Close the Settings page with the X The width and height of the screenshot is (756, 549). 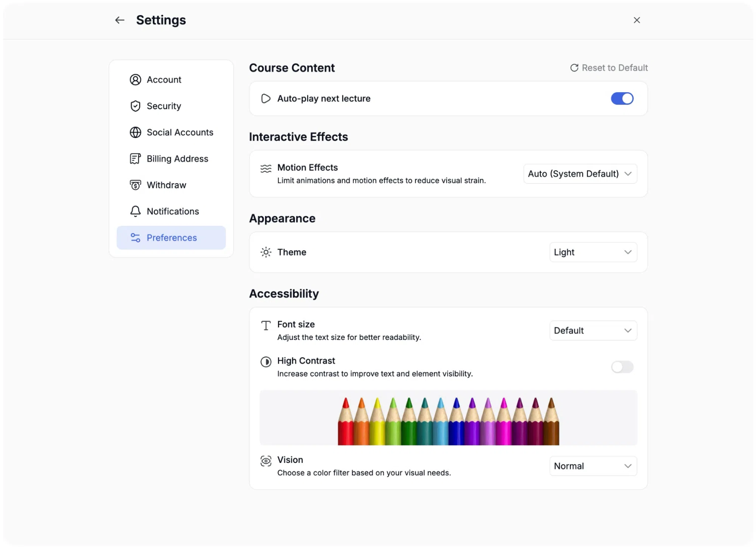636,20
